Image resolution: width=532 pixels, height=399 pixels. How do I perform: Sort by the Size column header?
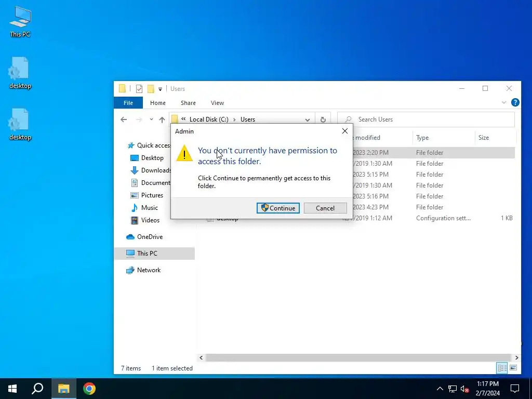pos(495,137)
